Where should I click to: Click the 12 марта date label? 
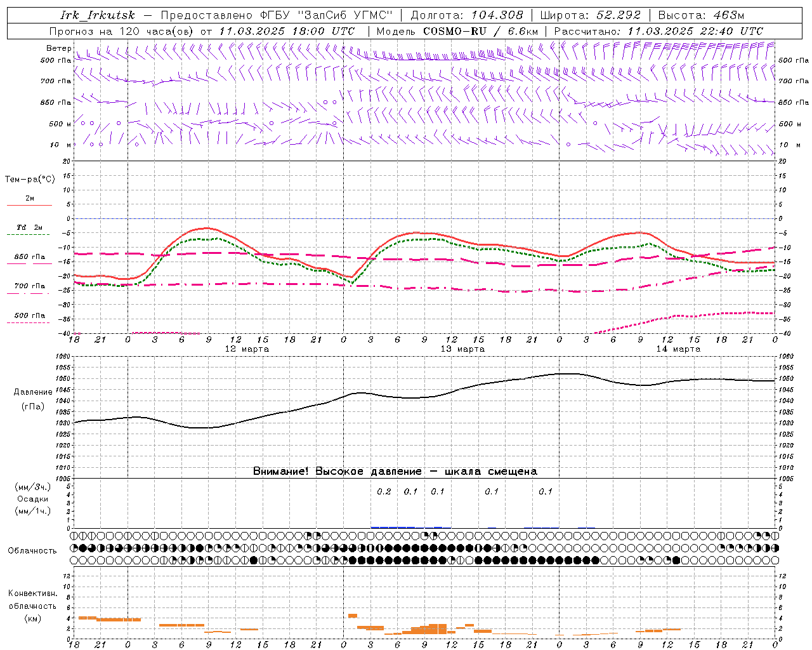tap(247, 349)
